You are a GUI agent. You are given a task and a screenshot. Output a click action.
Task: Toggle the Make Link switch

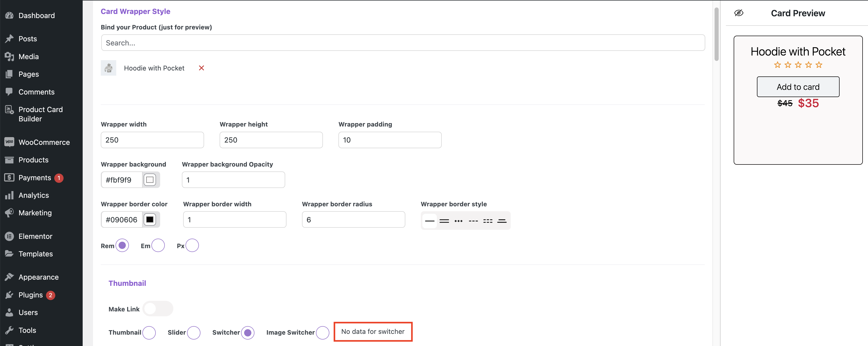[158, 309]
